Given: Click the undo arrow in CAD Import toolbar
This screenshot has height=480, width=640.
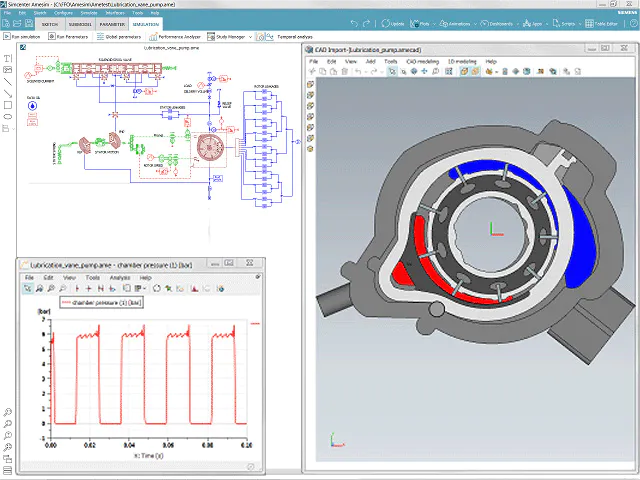Looking at the screenshot, I should pos(358,72).
